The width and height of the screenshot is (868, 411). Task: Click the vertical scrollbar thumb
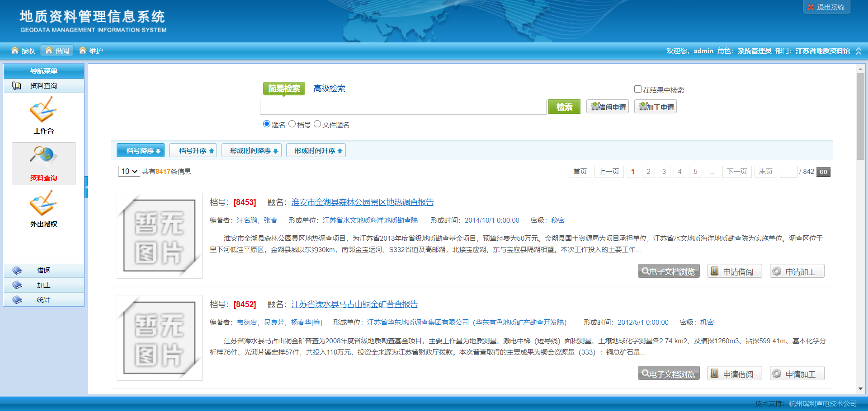coord(860,116)
